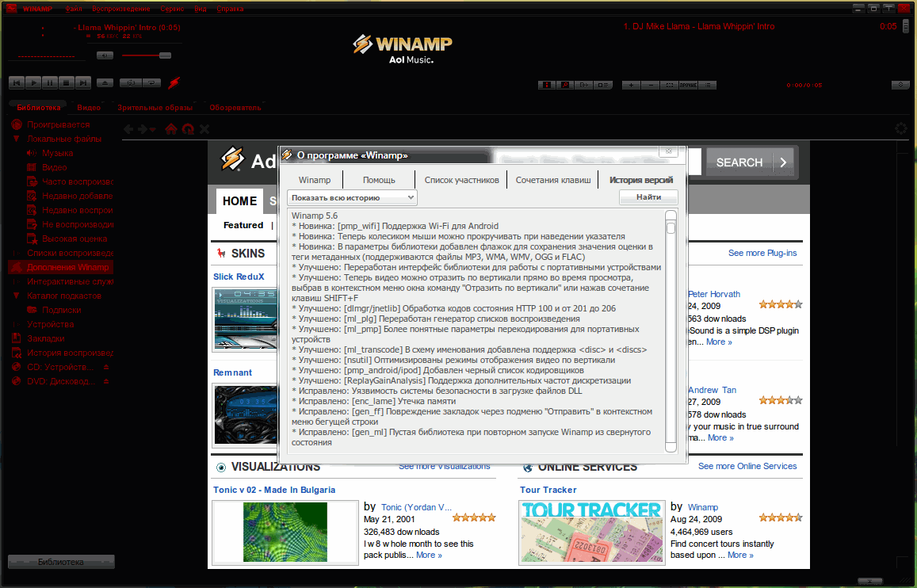Click the Библиотека button at bottom
This screenshot has width=917, height=588.
61,562
